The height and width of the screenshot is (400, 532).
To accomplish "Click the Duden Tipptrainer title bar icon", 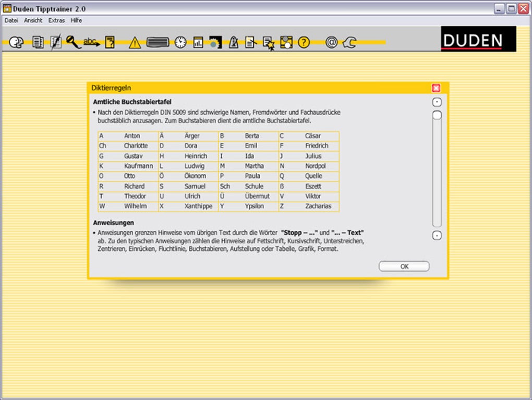I will [x=7, y=8].
